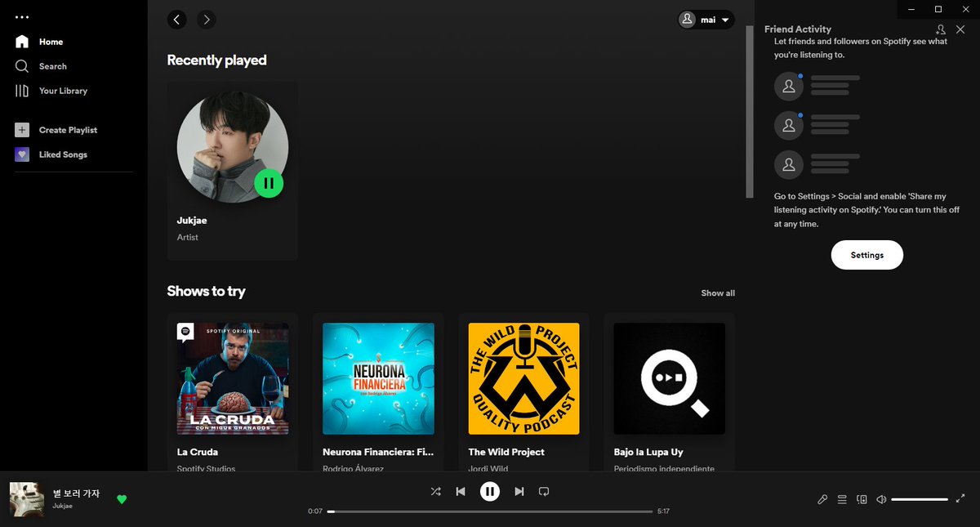This screenshot has width=980, height=527.
Task: Open the play queue
Action: pyautogui.click(x=842, y=499)
